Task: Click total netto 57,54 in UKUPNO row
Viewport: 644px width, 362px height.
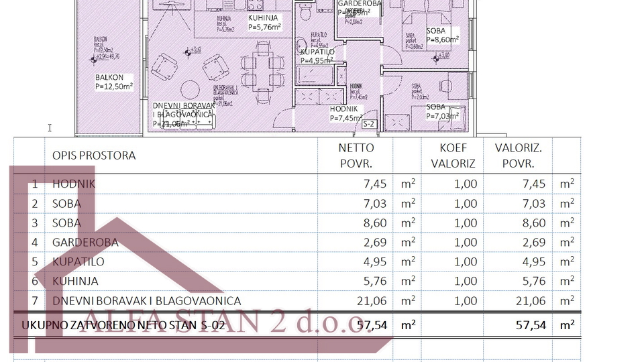Action: (x=372, y=326)
